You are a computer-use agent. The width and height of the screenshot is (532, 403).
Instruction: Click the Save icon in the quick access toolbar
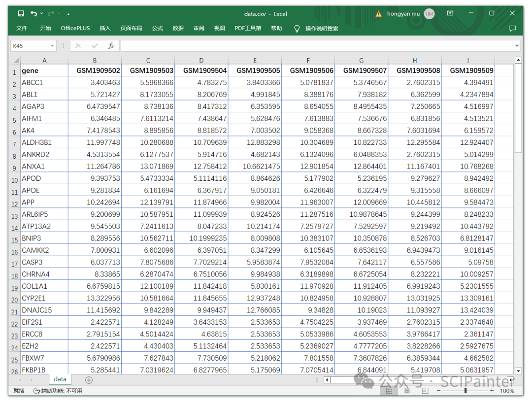point(21,14)
